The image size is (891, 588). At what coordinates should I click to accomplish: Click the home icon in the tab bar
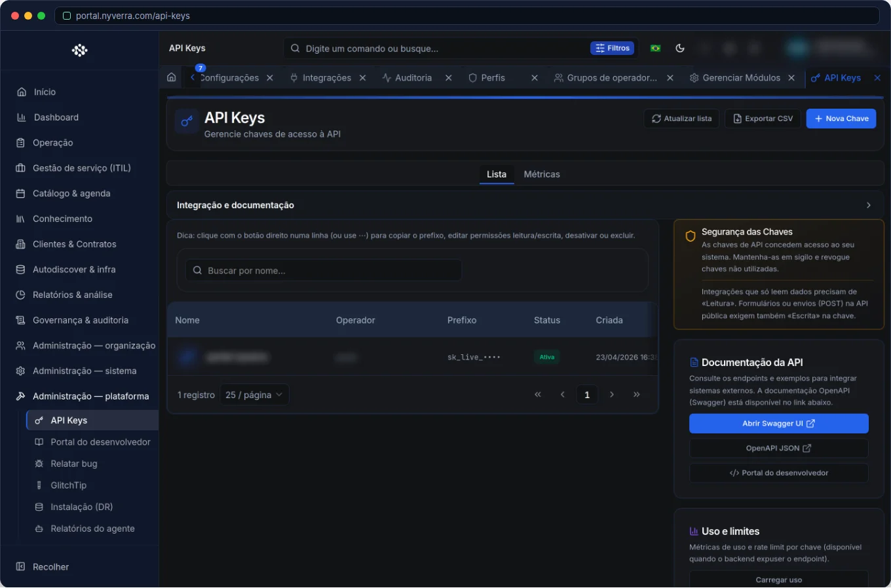[172, 77]
